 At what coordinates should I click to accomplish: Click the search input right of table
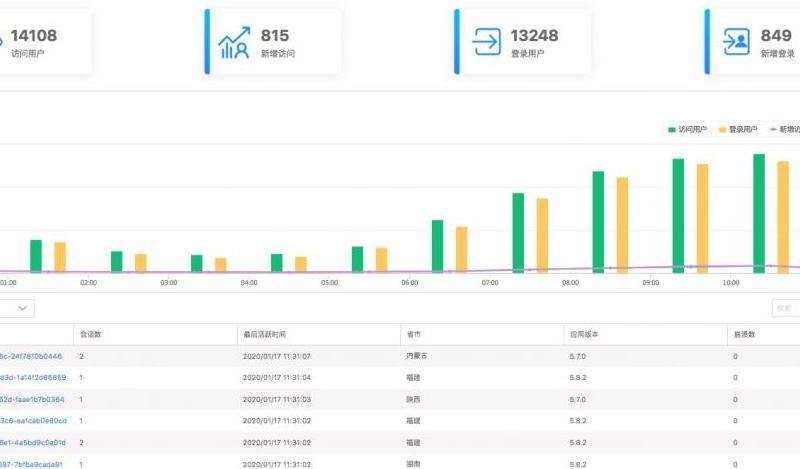[785, 309]
